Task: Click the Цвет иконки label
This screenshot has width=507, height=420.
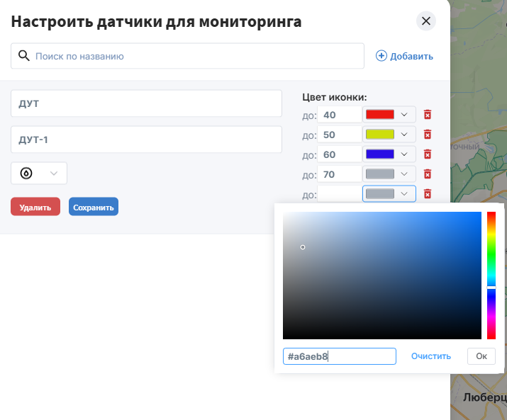Action: pos(334,97)
